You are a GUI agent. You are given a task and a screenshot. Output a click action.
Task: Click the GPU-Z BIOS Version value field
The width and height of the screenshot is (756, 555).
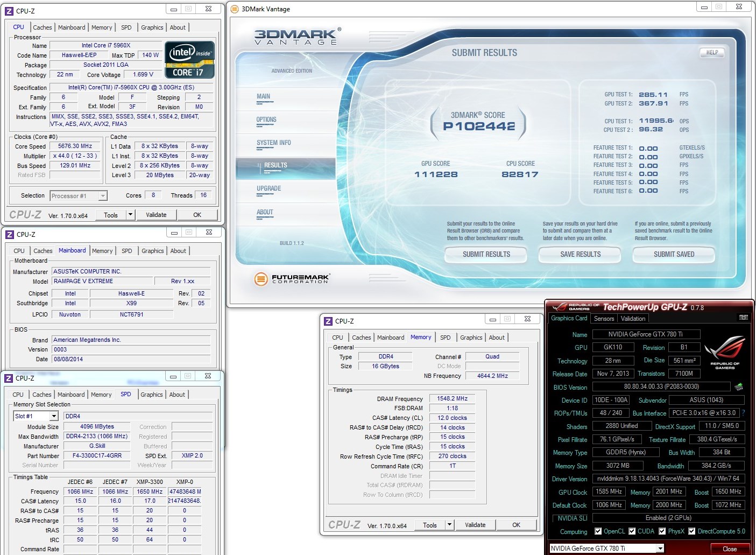pyautogui.click(x=661, y=387)
